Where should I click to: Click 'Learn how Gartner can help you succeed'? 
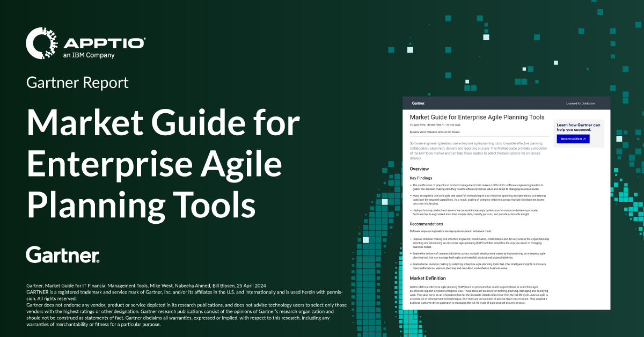tap(579, 127)
